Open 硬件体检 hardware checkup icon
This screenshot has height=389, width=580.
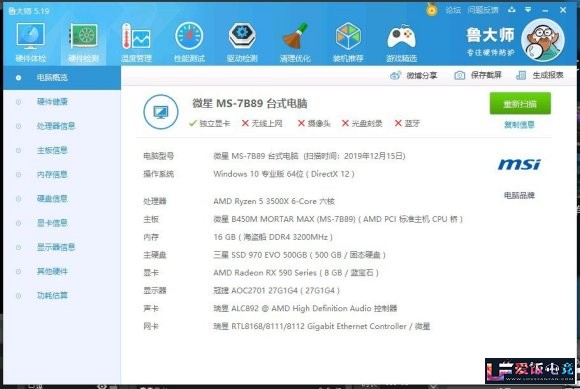30,42
